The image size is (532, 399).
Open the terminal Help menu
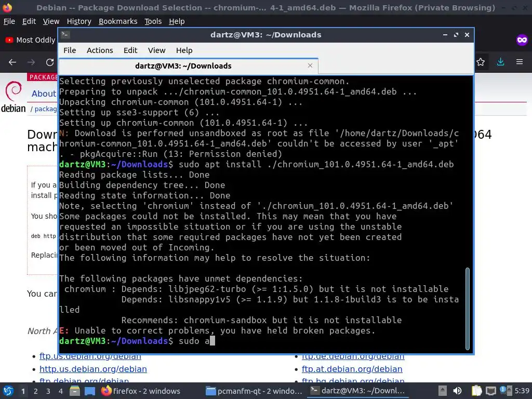(x=184, y=50)
